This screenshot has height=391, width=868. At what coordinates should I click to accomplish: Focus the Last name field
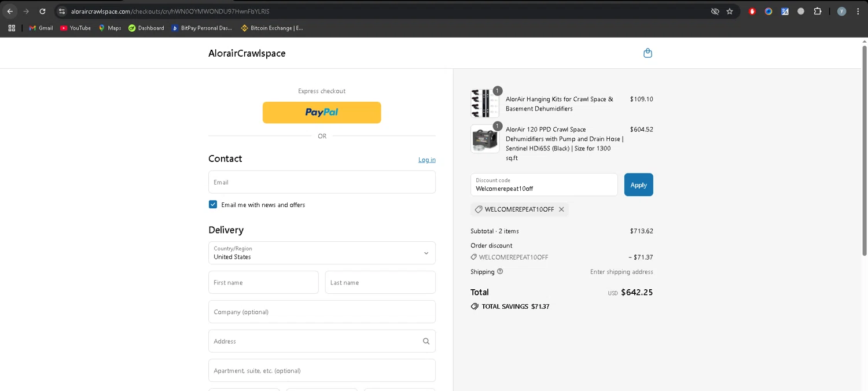(x=380, y=282)
